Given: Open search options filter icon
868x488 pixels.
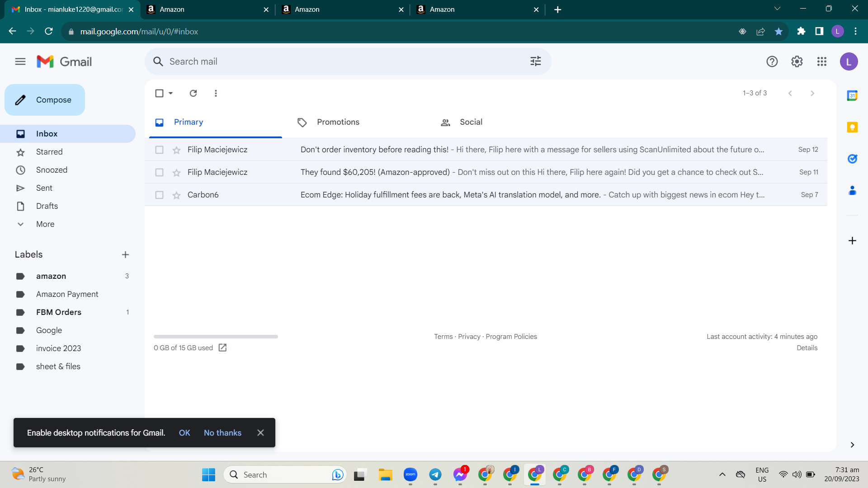Looking at the screenshot, I should 535,61.
